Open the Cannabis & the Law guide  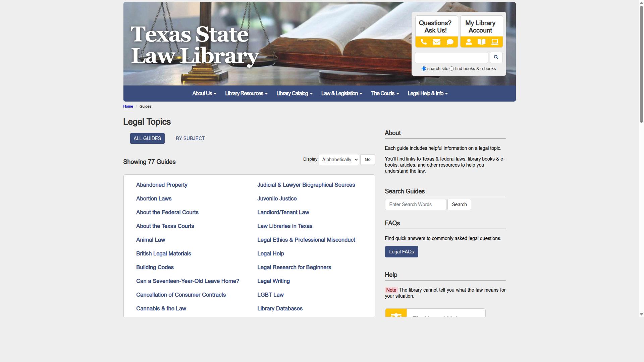[161, 309]
